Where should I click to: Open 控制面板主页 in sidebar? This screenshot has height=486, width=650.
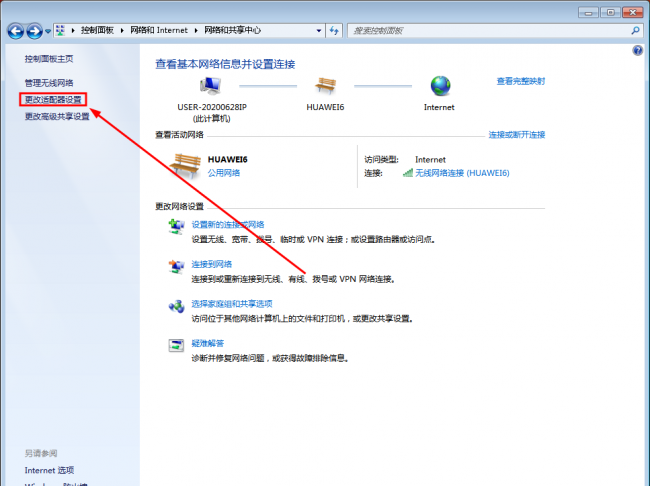pyautogui.click(x=49, y=59)
